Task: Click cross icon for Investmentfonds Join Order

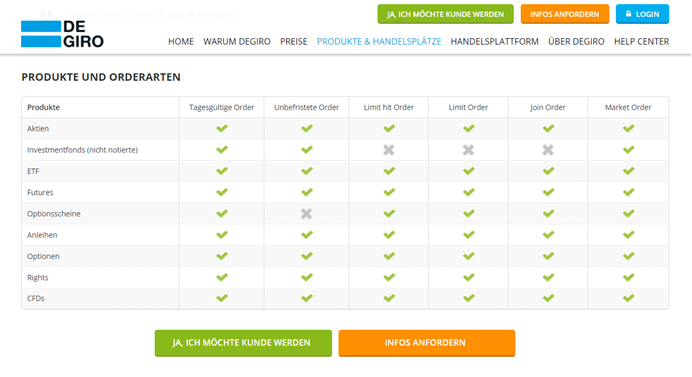Action: 548,150
